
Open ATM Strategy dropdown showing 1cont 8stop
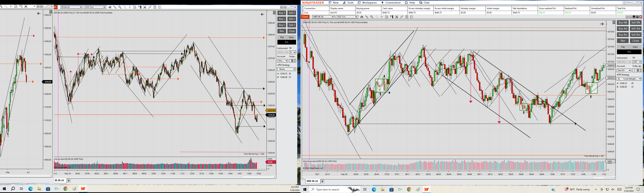[629, 79]
